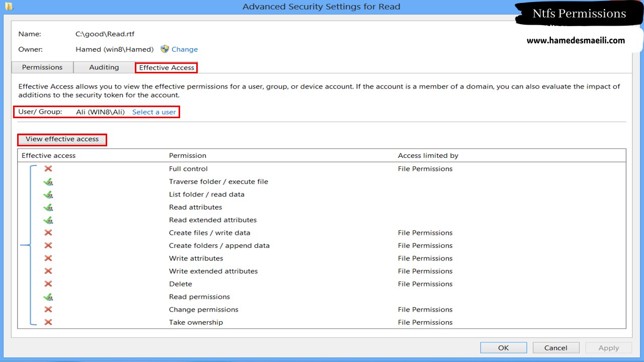This screenshot has height=362, width=644.
Task: Click the red X beside Change permissions
Action: [48, 310]
